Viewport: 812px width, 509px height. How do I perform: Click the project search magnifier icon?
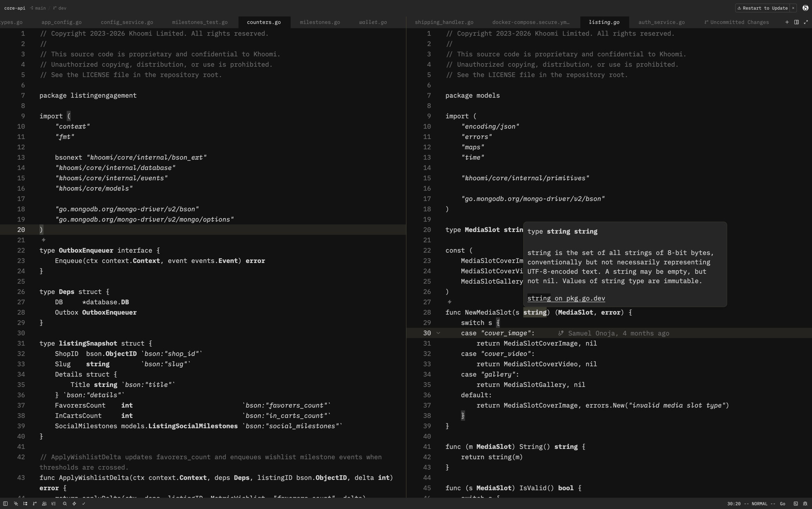[x=65, y=504]
